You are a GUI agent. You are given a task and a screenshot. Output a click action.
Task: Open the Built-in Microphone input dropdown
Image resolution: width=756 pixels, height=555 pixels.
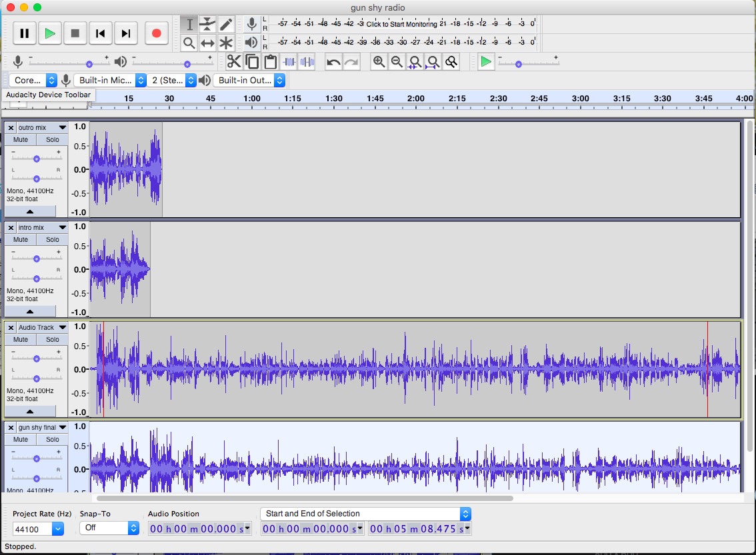[x=111, y=79]
